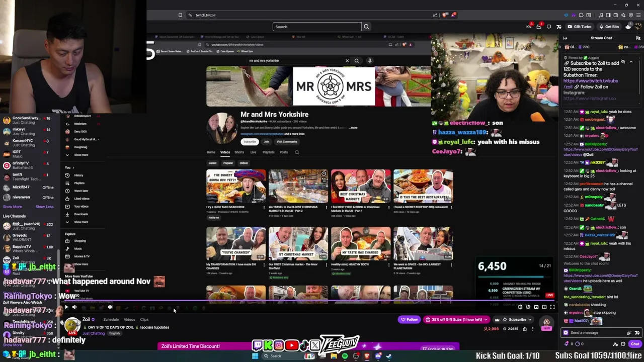This screenshot has height=362, width=644.
Task: Open the Bits balance icon below chat
Action: coord(567,344)
